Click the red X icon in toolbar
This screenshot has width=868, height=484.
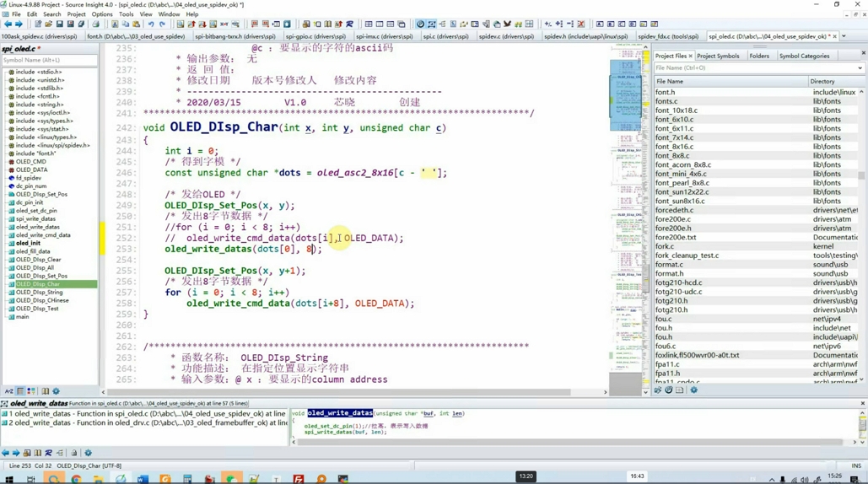coord(580,24)
